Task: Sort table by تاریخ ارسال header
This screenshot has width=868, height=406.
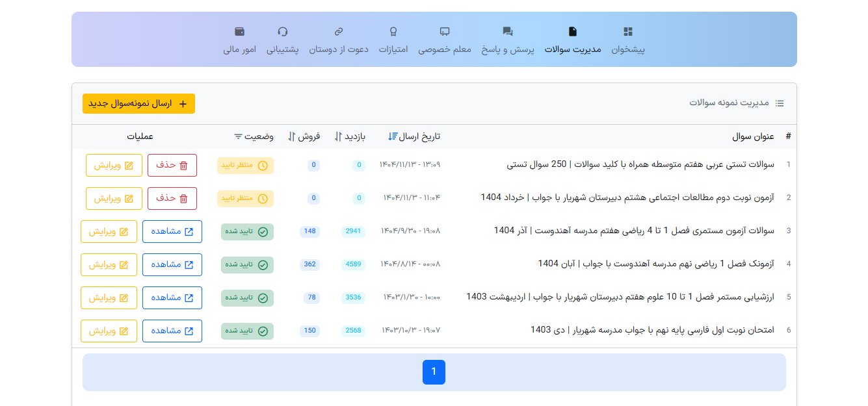Action: click(414, 136)
